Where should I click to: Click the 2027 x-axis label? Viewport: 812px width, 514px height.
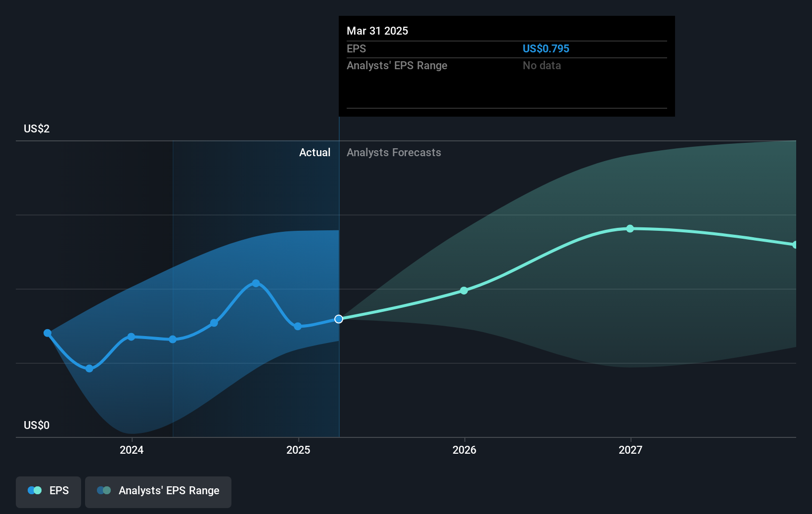[631, 450]
